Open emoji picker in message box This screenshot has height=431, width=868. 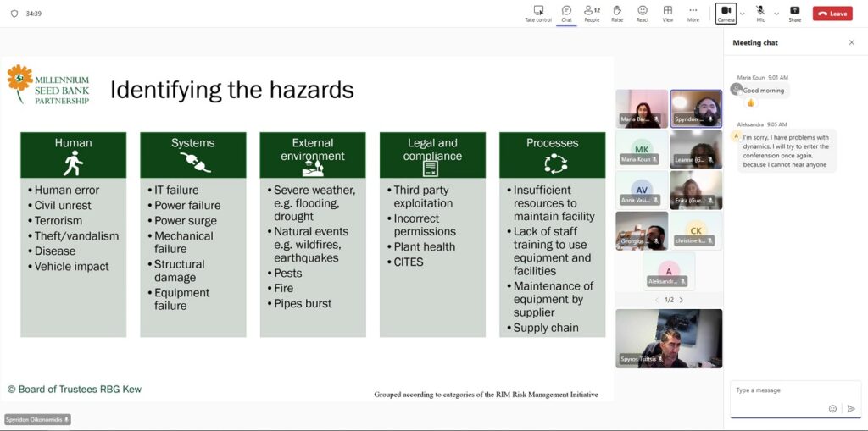click(832, 409)
